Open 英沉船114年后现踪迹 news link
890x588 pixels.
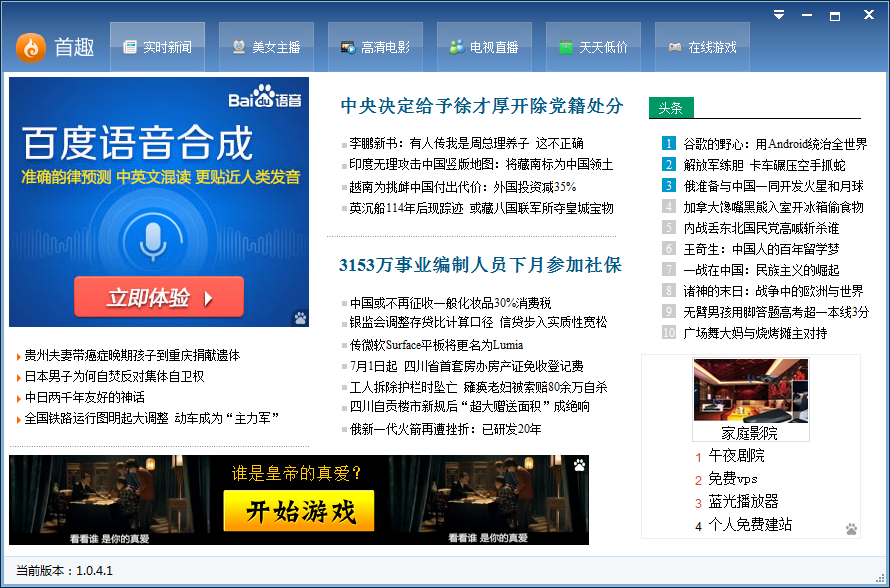[x=481, y=208]
